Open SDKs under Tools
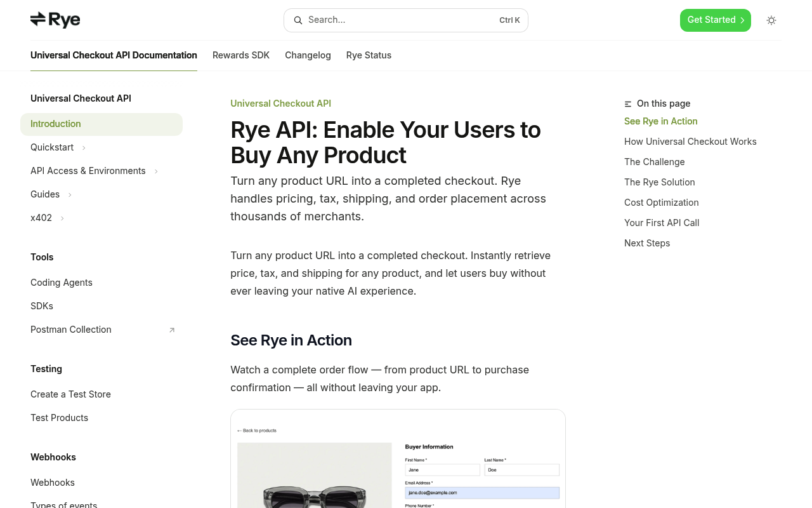Screen dimensions: 812x508 click(x=42, y=306)
